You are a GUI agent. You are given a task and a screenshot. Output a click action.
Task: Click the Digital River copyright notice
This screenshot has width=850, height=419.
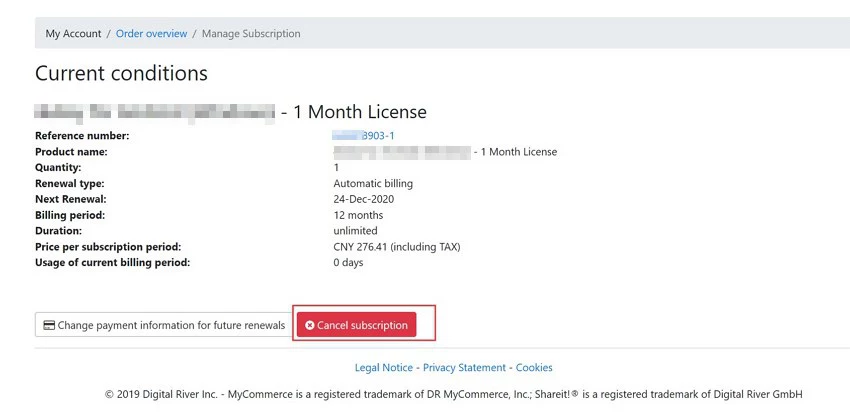(453, 394)
